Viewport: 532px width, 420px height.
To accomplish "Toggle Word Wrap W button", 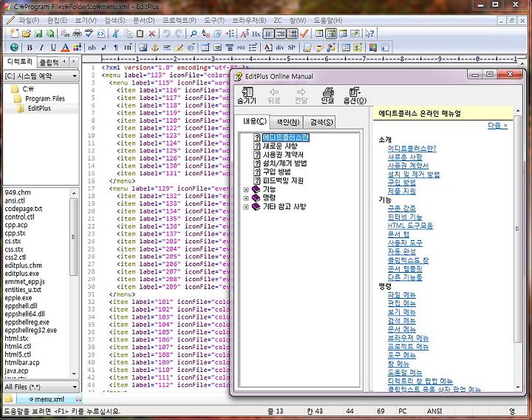I will tap(268, 33).
